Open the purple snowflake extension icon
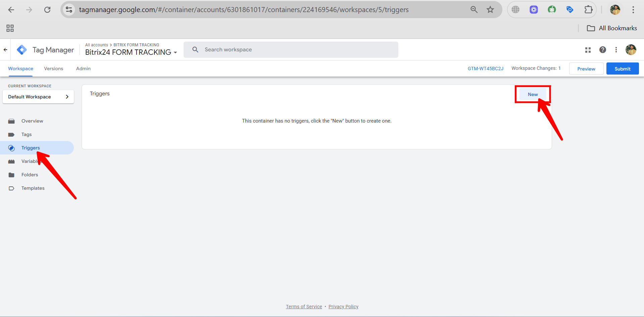 click(x=534, y=10)
